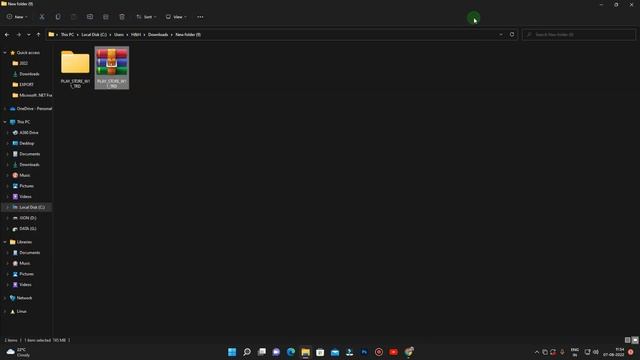This screenshot has height=360, width=640.
Task: Select Downloads under Quick access
Action: click(29, 74)
